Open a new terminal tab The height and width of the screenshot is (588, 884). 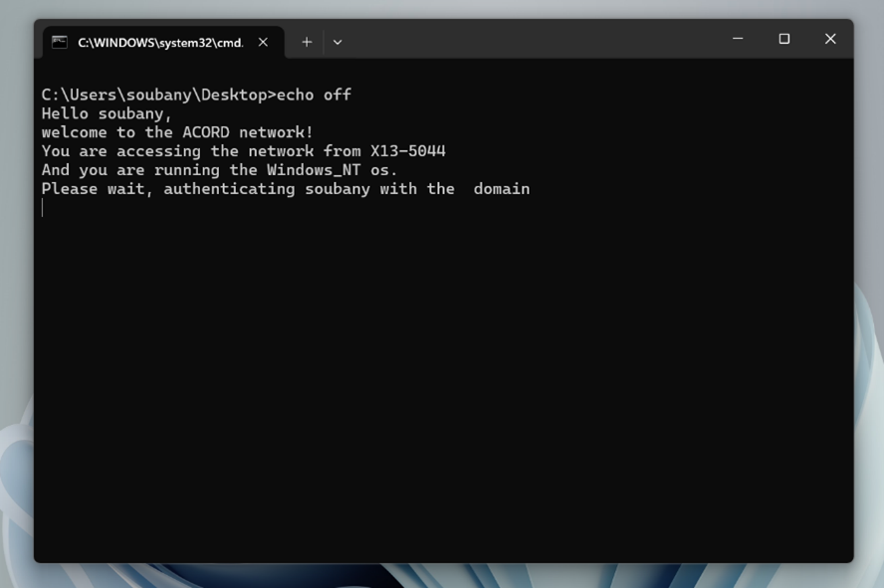[x=307, y=42]
